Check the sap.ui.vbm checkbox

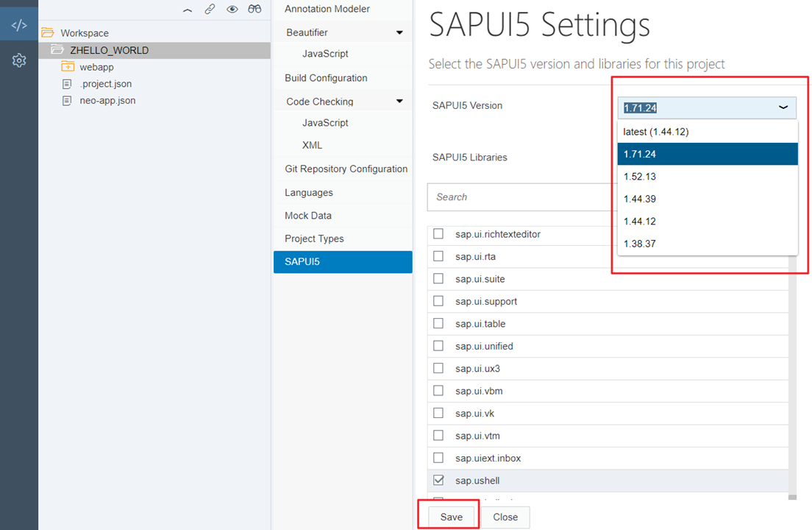point(438,390)
